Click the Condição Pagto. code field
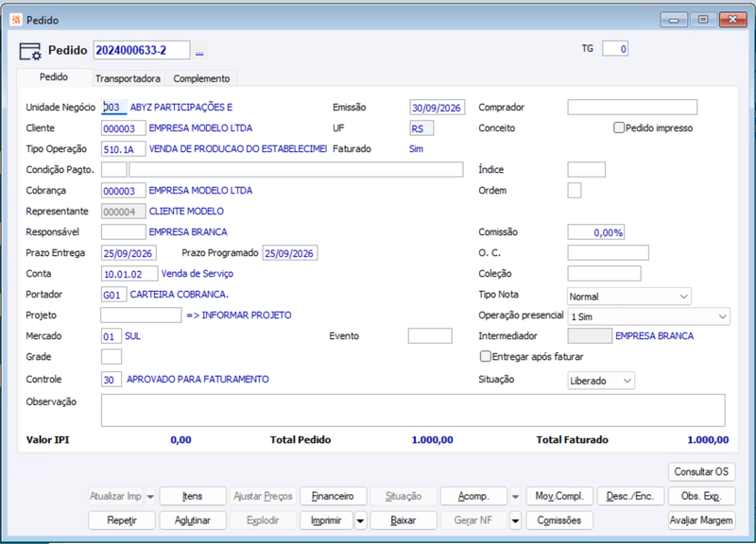This screenshot has height=544, width=756. [x=114, y=170]
